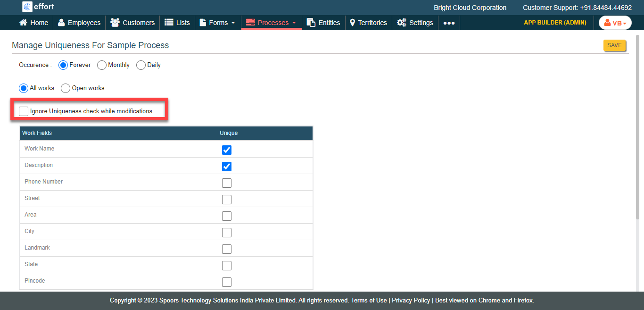Open the Privacy Policy footer link
644x310 pixels.
pyautogui.click(x=411, y=301)
